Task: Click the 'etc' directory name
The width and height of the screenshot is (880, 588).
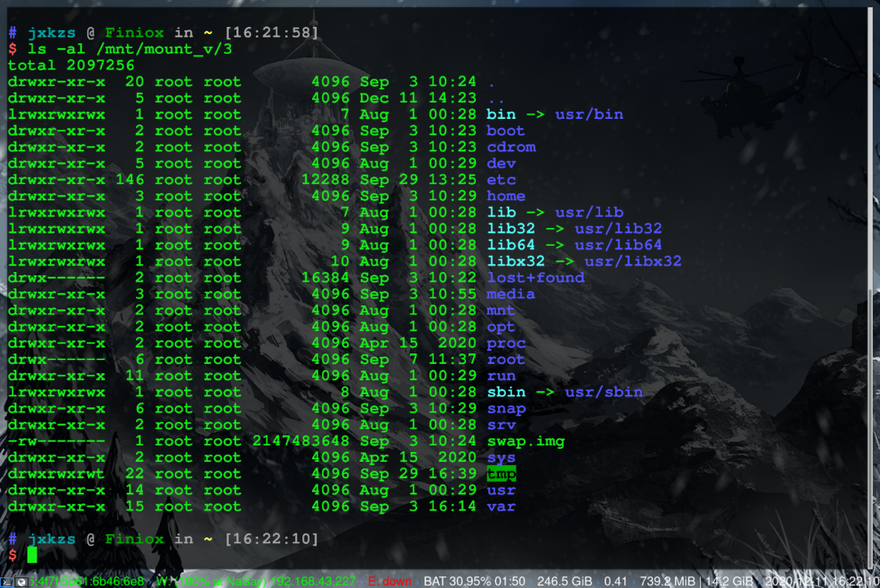Action: pos(501,179)
